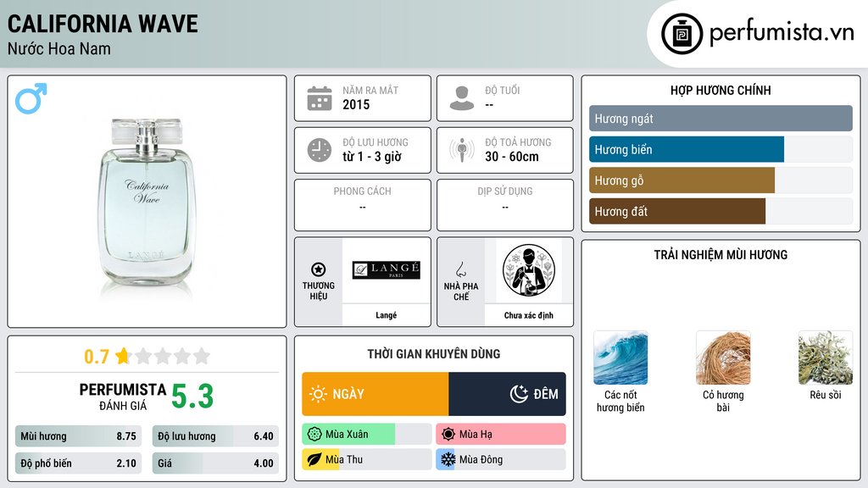The image size is (868, 488).
Task: Click the vetiver grass note thumbnail
Action: pos(723,358)
